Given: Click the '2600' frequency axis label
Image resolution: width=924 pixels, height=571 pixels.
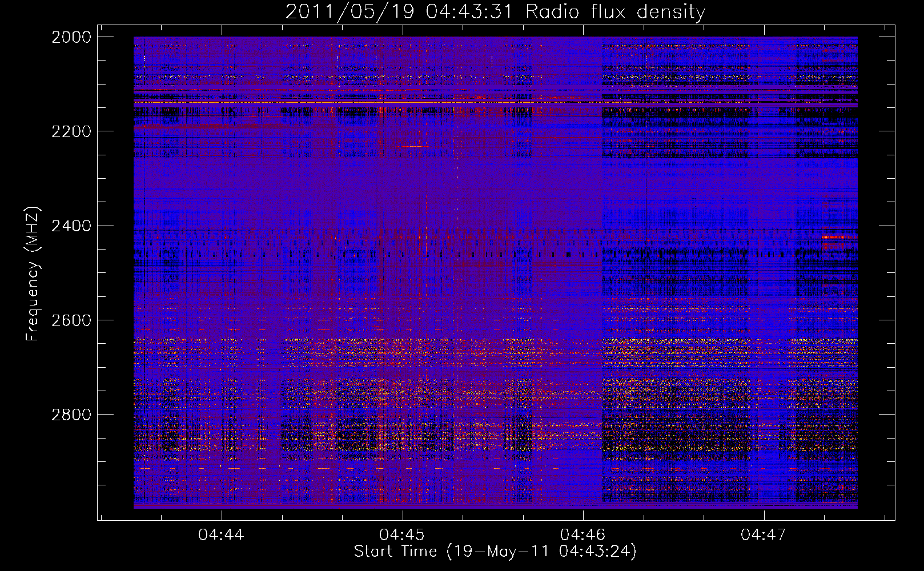Looking at the screenshot, I should tap(71, 320).
